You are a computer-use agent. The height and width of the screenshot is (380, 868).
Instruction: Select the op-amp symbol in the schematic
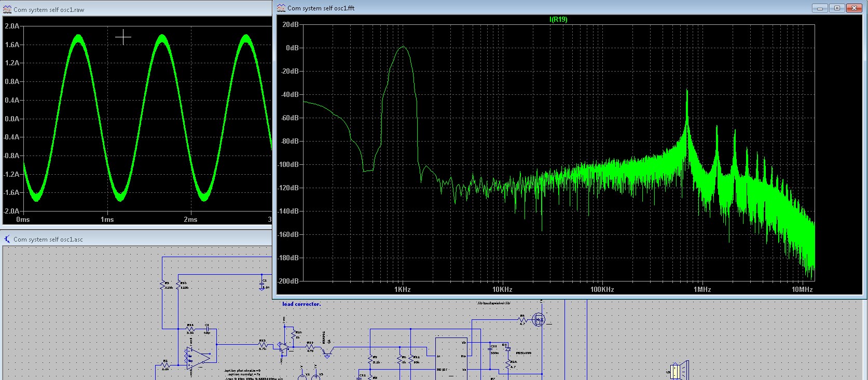pyautogui.click(x=198, y=358)
